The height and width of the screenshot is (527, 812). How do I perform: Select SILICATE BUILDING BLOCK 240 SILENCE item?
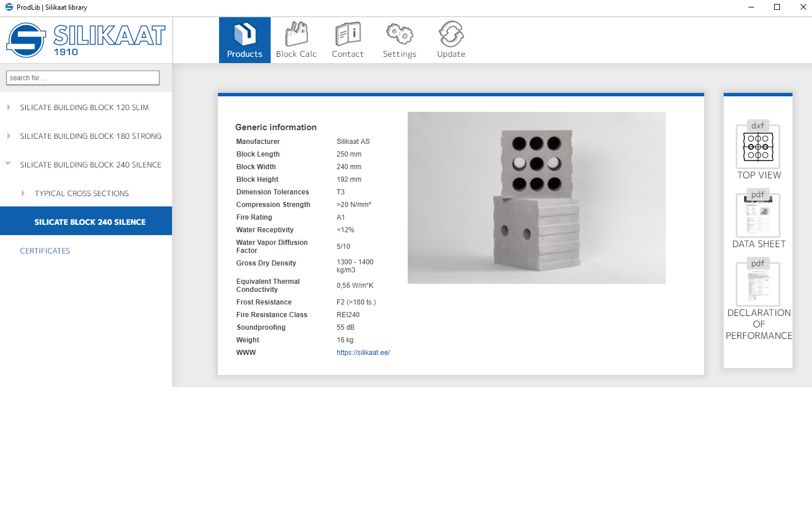tap(91, 165)
